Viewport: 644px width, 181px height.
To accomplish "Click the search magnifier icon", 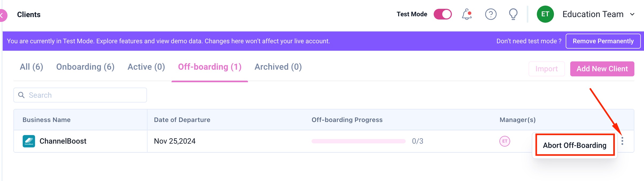I will pyautogui.click(x=21, y=95).
